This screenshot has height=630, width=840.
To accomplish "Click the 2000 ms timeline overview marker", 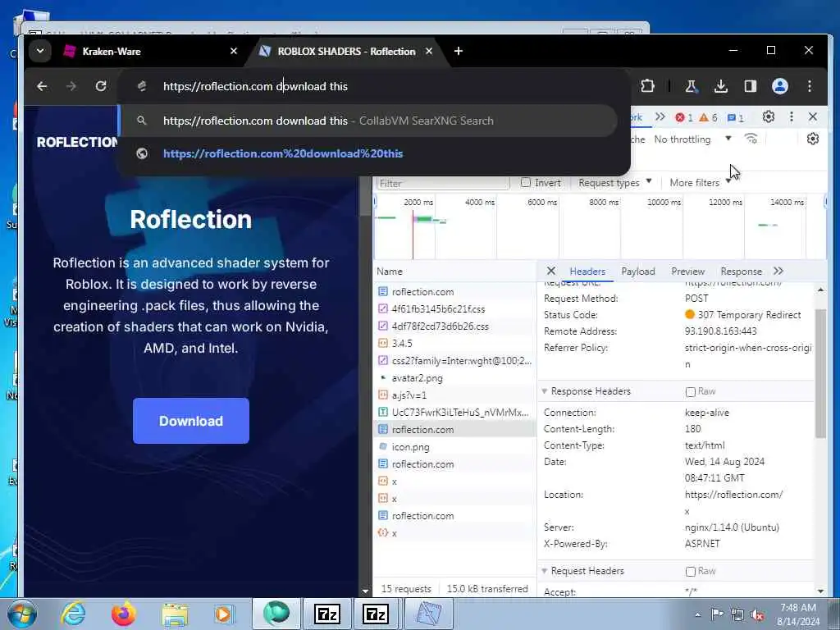I will click(x=418, y=203).
